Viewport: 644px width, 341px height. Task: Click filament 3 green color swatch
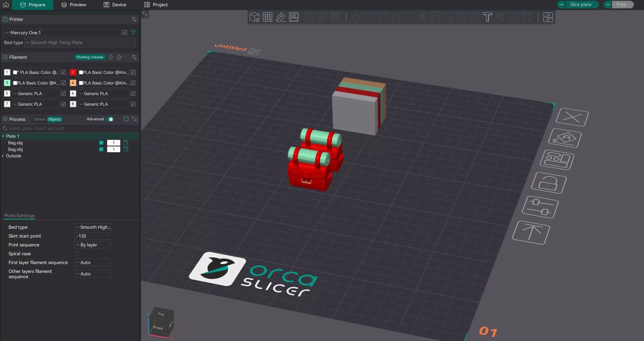[7, 83]
